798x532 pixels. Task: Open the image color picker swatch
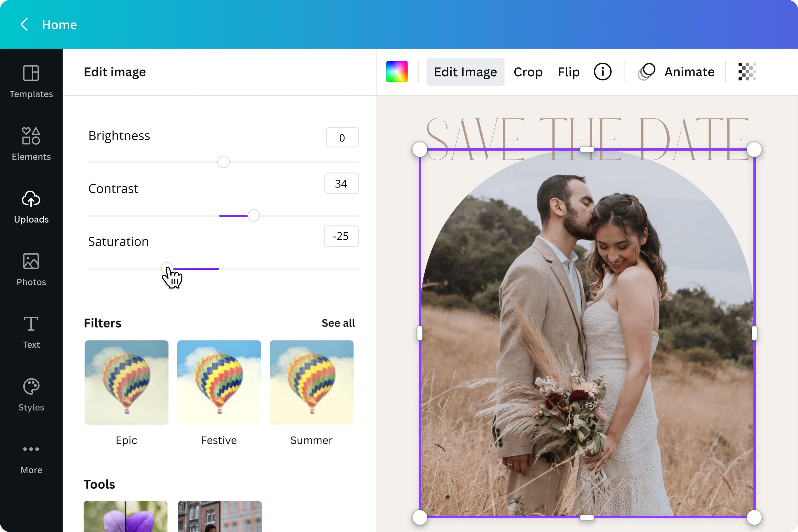pos(397,72)
